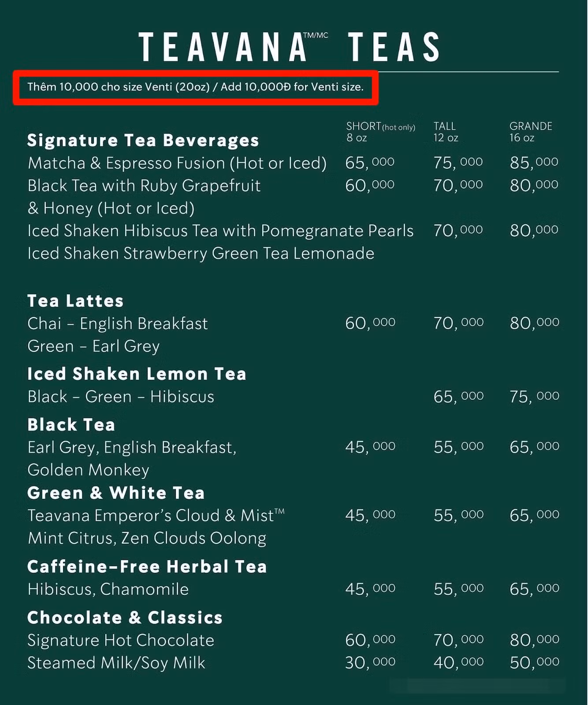Click the TEAVANA TEAS title

[290, 47]
